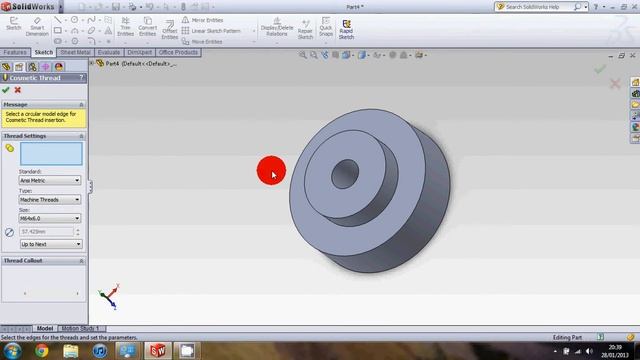This screenshot has width=640, height=360.
Task: Switch to Motion Study 1 tab
Action: click(80, 328)
